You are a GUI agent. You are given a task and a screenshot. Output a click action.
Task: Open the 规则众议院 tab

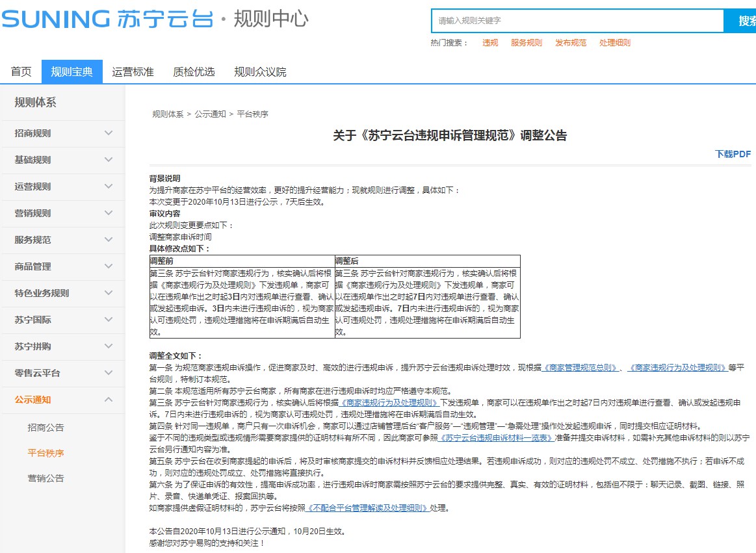(260, 72)
